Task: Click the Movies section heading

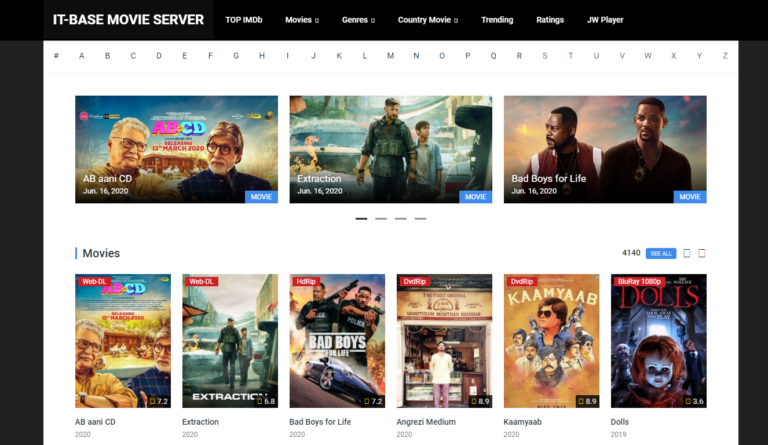Action: click(x=101, y=253)
